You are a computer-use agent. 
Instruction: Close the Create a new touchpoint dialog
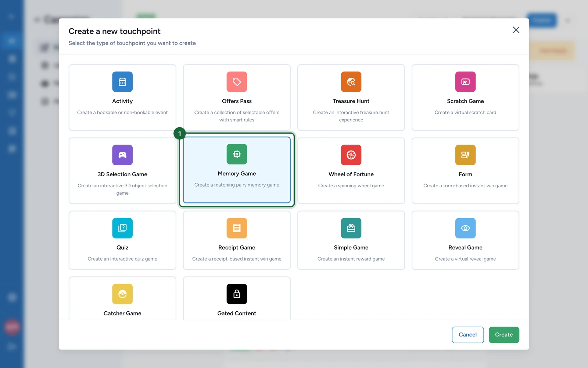click(x=516, y=30)
